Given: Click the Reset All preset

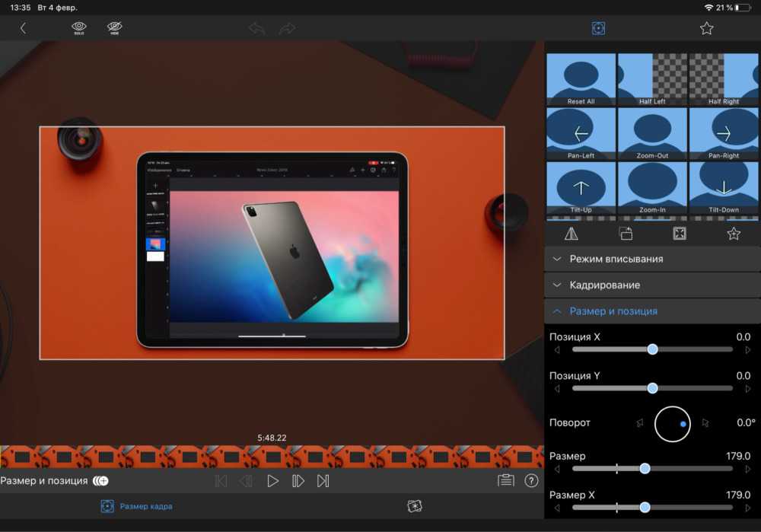Looking at the screenshot, I should coord(581,79).
